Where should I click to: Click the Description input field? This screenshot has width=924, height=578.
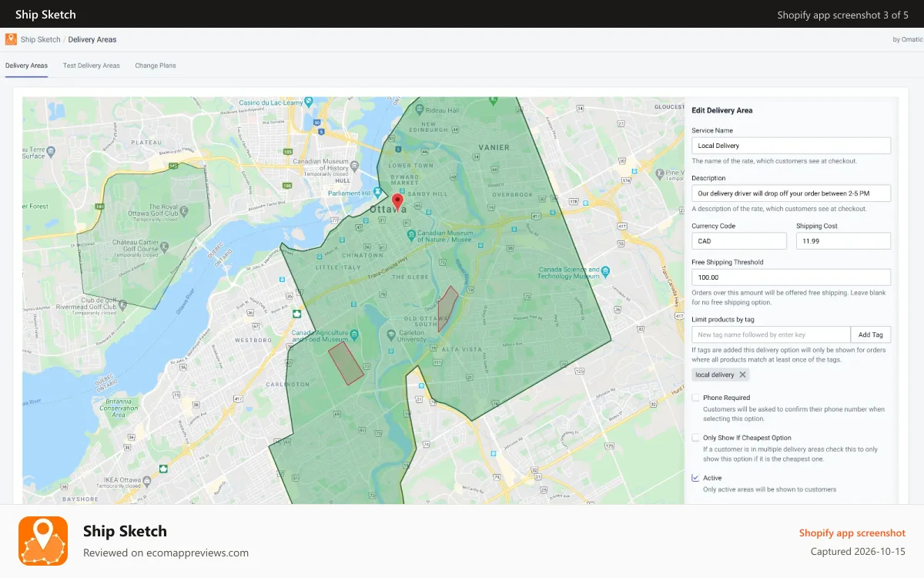point(791,193)
